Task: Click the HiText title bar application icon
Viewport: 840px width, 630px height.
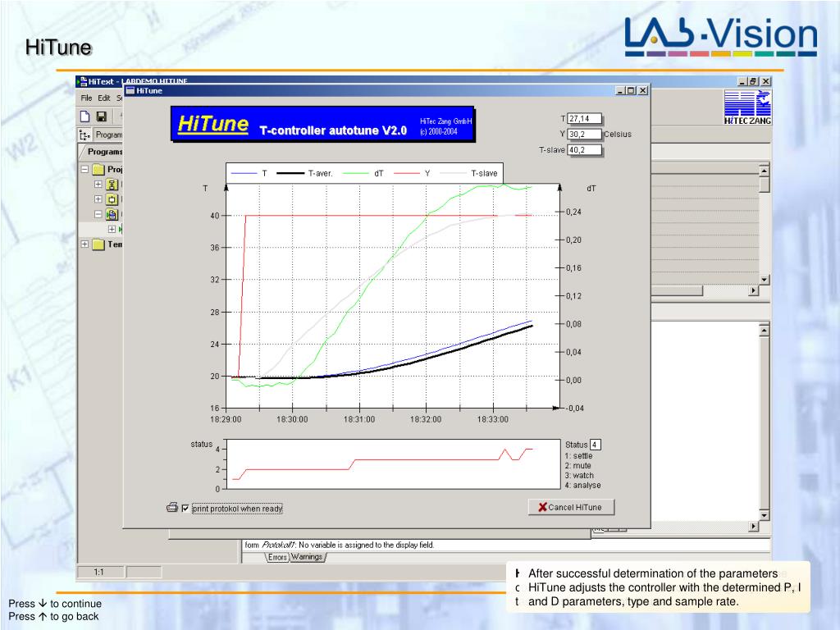Action: 83,81
